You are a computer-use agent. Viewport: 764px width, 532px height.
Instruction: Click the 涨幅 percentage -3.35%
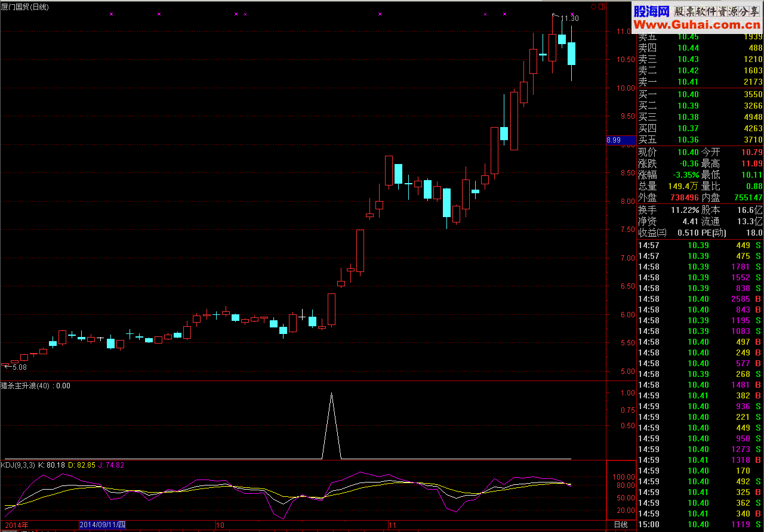pyautogui.click(x=686, y=175)
